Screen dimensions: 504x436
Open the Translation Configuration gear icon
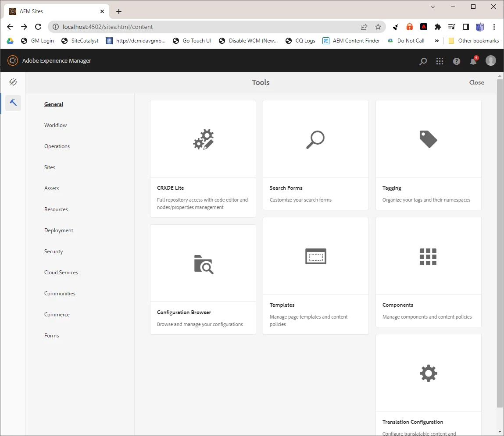click(429, 373)
